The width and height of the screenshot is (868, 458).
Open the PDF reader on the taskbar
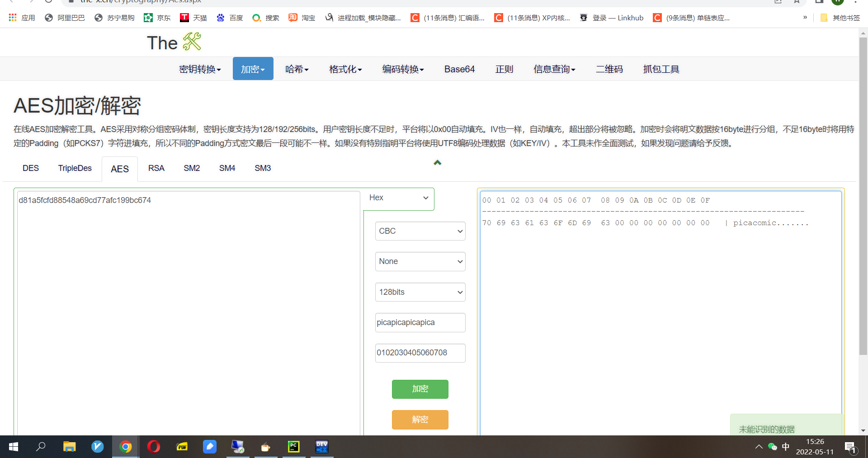(x=182, y=447)
